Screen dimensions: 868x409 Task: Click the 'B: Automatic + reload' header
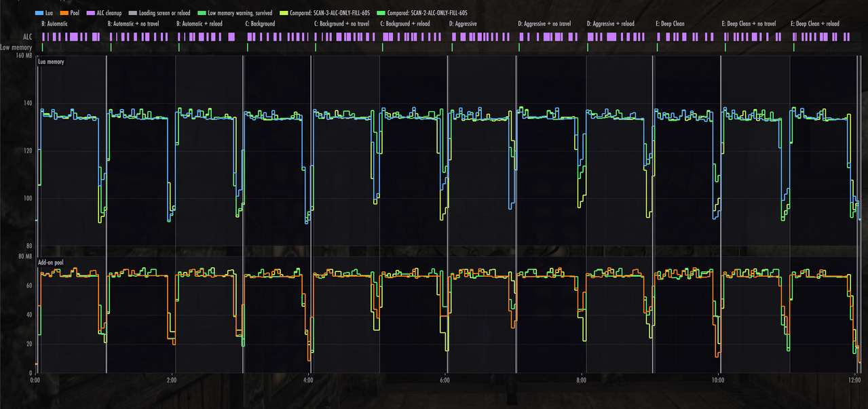(200, 24)
